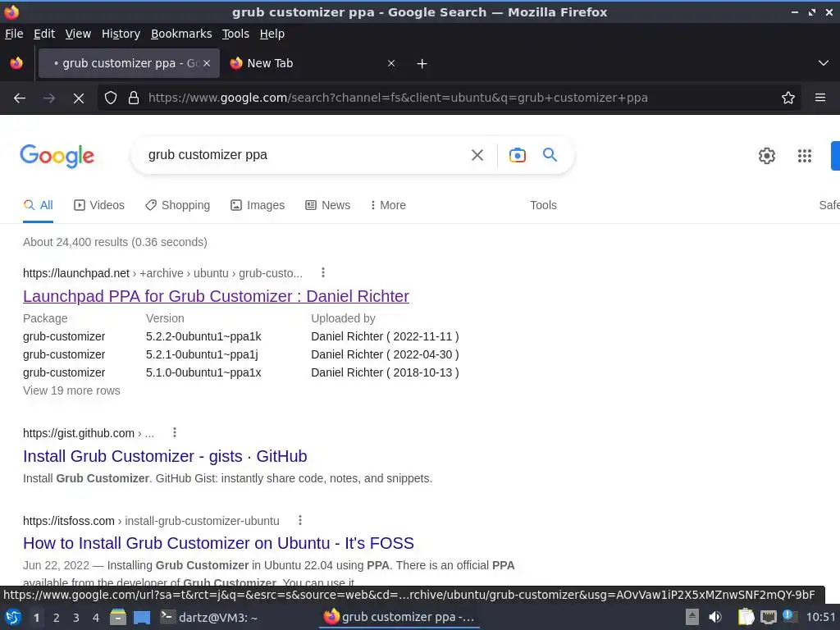Image resolution: width=840 pixels, height=630 pixels.
Task: Open the tracking protection shield icon
Action: 111,98
